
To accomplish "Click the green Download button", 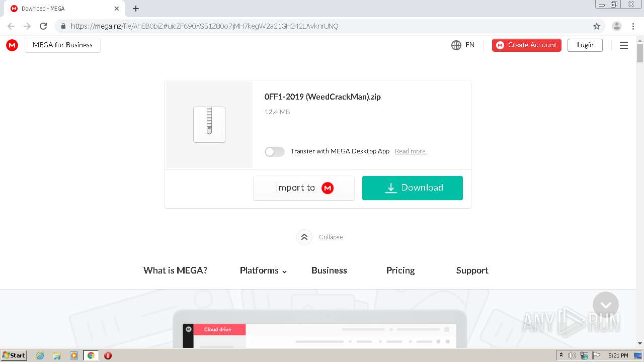I will (x=413, y=188).
